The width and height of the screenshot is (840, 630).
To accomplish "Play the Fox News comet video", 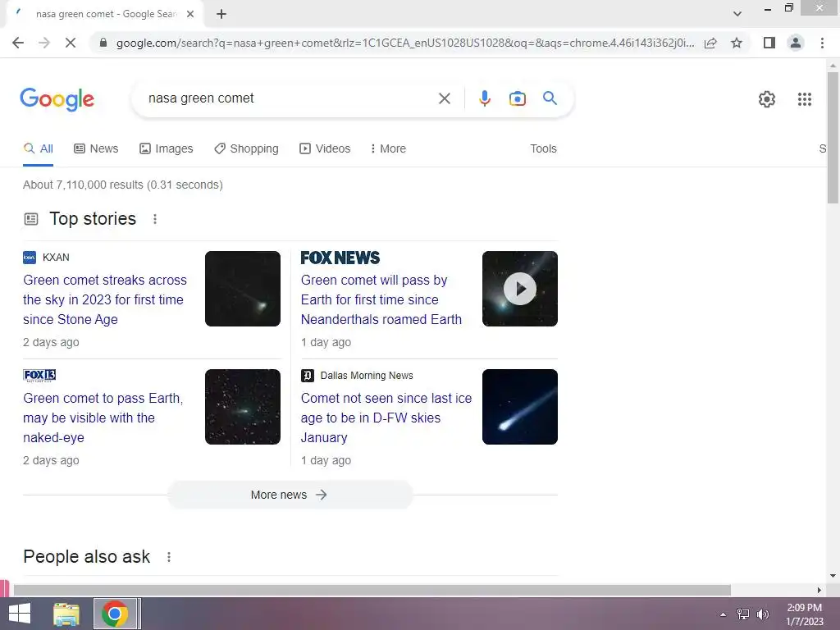I will 519,289.
